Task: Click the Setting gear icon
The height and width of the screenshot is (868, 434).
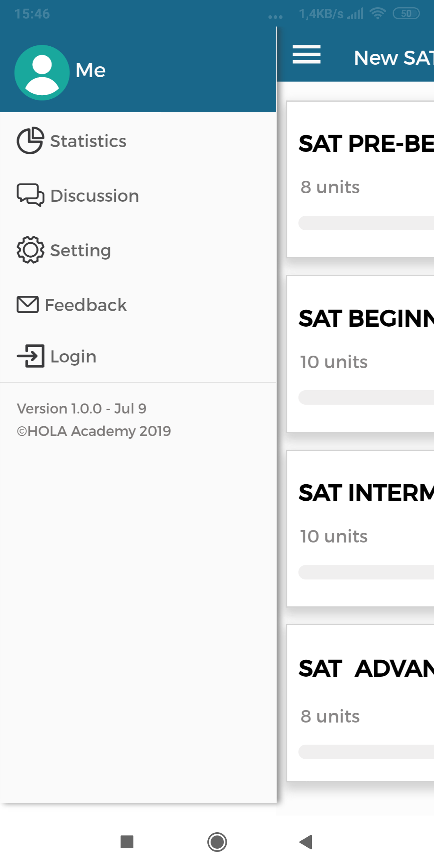Action: pyautogui.click(x=30, y=250)
